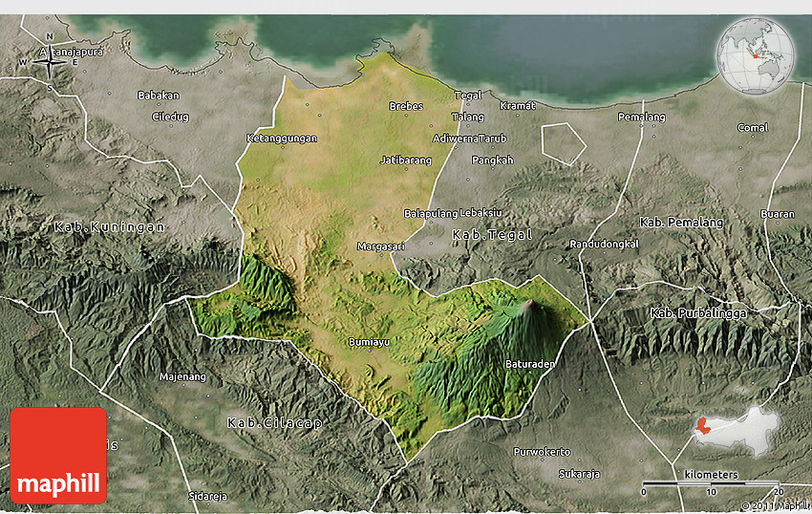Click the Majenang town label

click(182, 376)
